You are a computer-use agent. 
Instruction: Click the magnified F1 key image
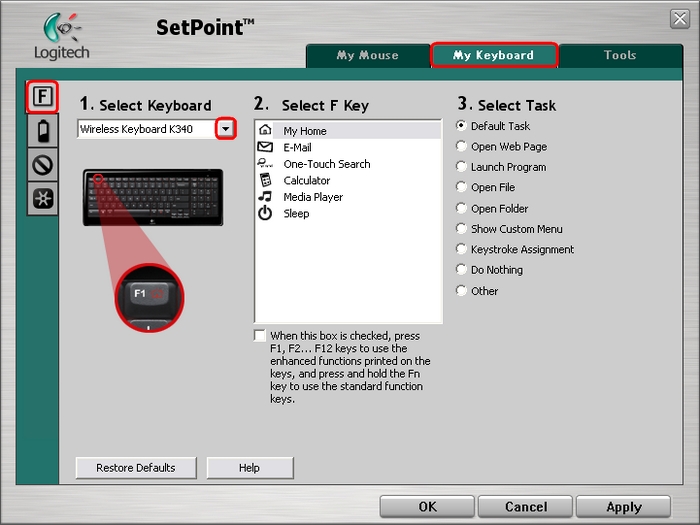149,298
